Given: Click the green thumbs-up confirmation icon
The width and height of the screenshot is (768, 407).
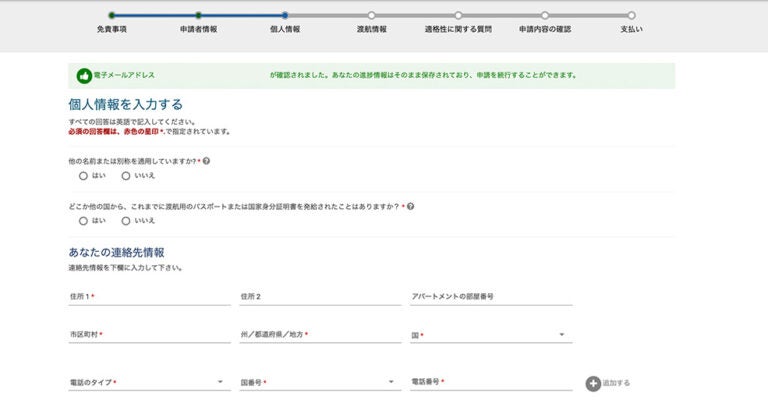Looking at the screenshot, I should (x=84, y=76).
